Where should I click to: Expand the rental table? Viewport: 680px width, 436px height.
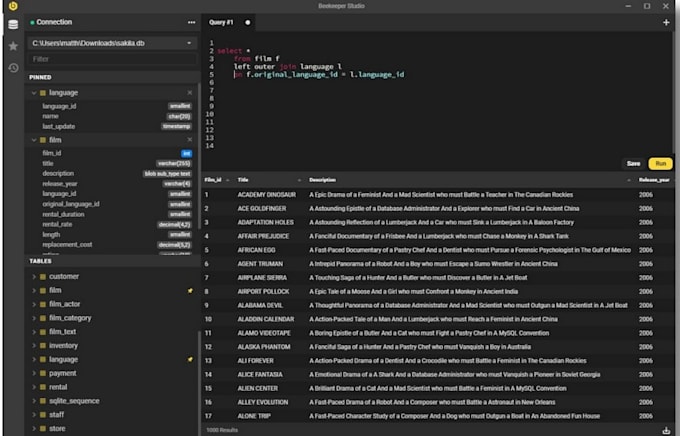pyautogui.click(x=34, y=387)
